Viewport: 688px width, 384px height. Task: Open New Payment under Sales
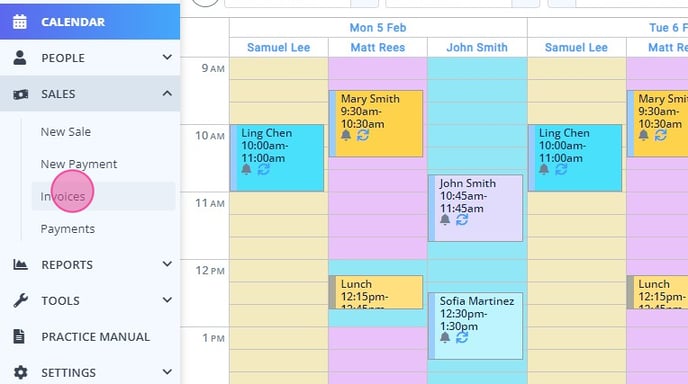79,164
